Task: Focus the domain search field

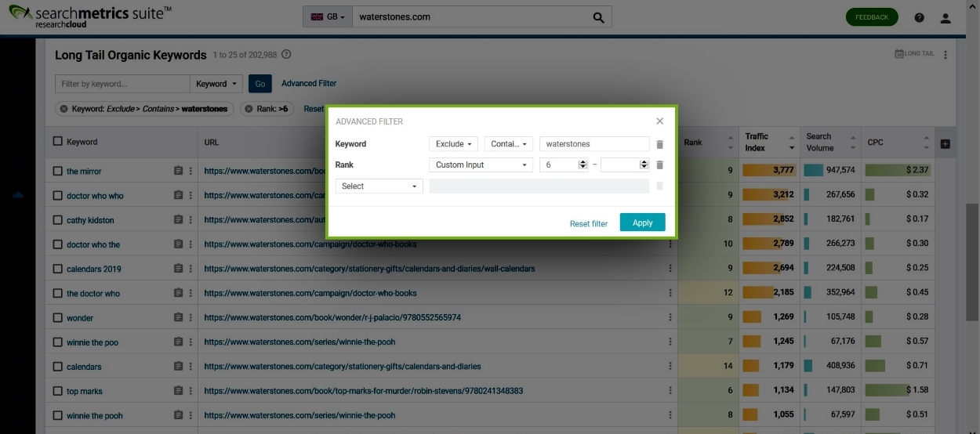Action: (470, 17)
